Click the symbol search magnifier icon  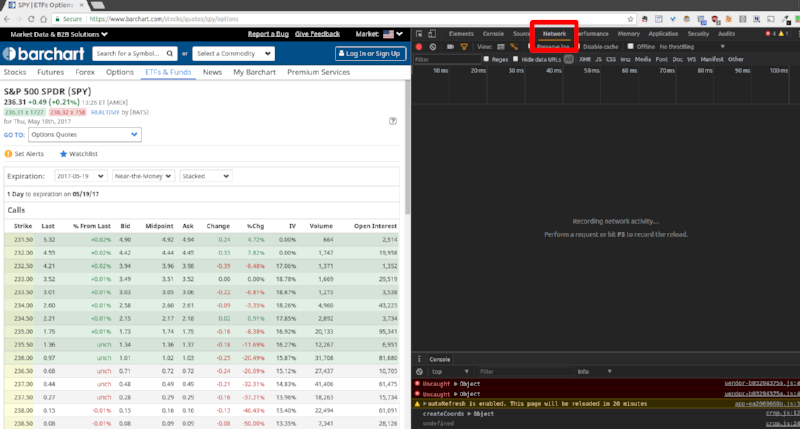click(169, 53)
